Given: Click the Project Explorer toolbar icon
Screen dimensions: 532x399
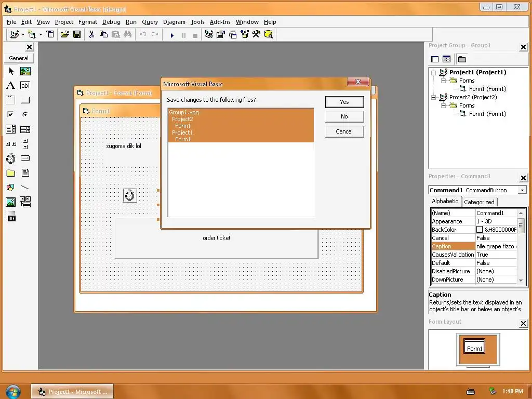Looking at the screenshot, I should (209, 34).
